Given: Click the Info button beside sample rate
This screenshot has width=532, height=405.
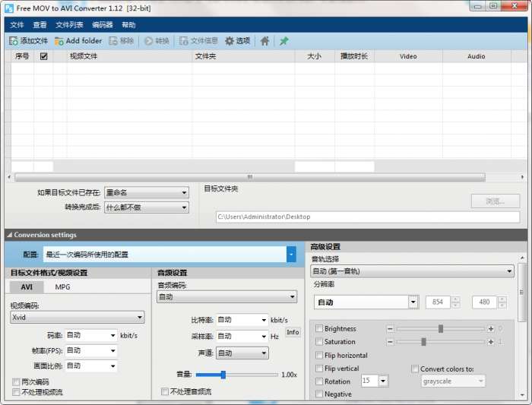Looking at the screenshot, I should point(293,332).
